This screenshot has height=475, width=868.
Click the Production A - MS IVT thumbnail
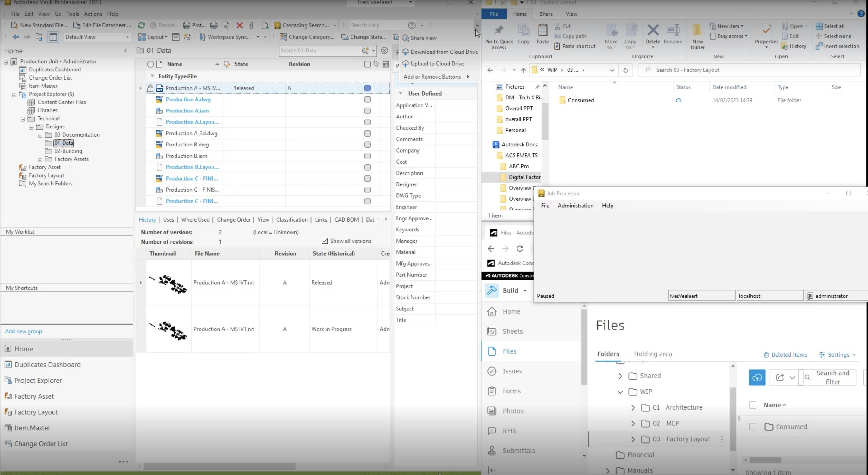pos(168,284)
